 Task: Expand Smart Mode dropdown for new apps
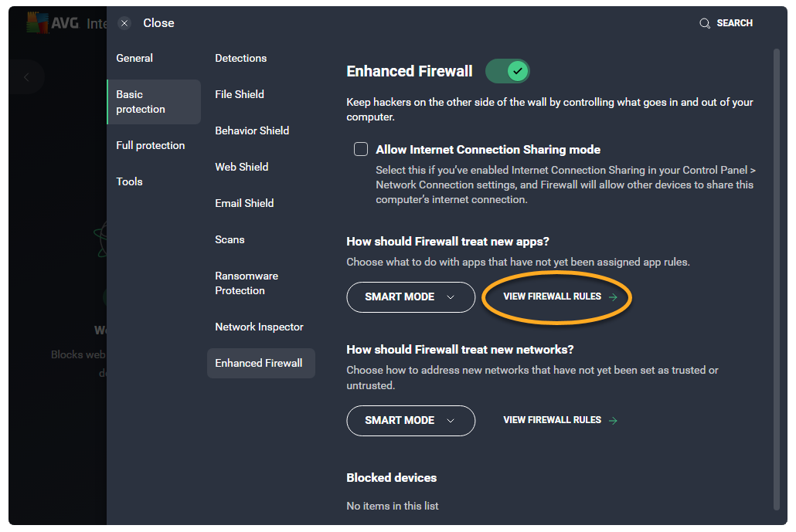pos(410,296)
